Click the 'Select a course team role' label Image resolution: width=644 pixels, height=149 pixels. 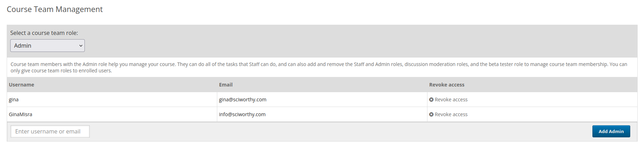click(x=44, y=33)
